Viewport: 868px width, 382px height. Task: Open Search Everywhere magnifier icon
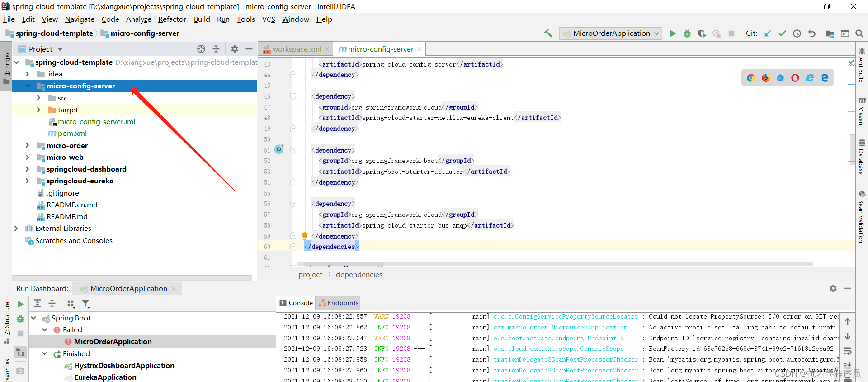click(859, 33)
